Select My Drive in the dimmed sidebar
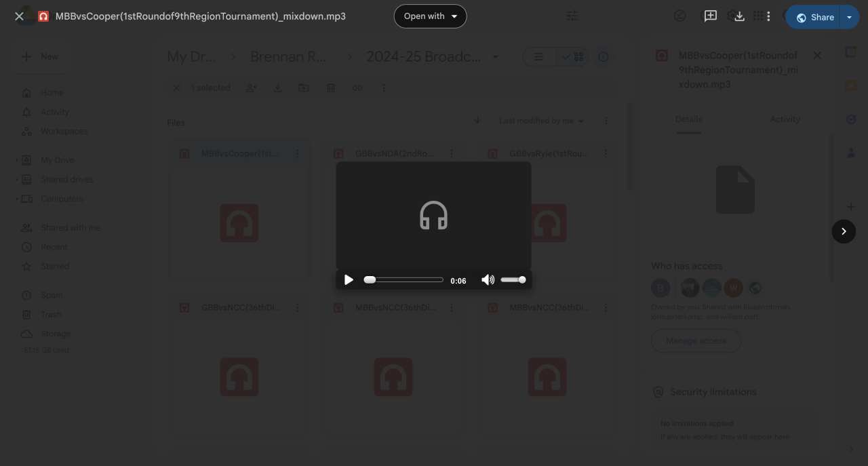This screenshot has height=466, width=868. [57, 160]
